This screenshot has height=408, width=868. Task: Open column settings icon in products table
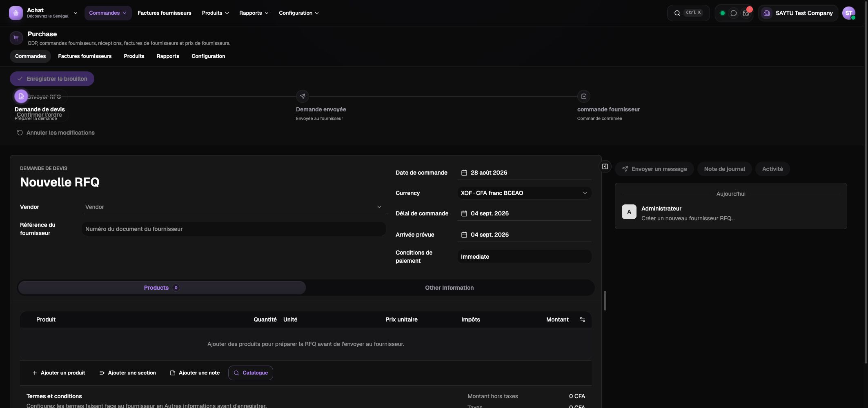583,319
